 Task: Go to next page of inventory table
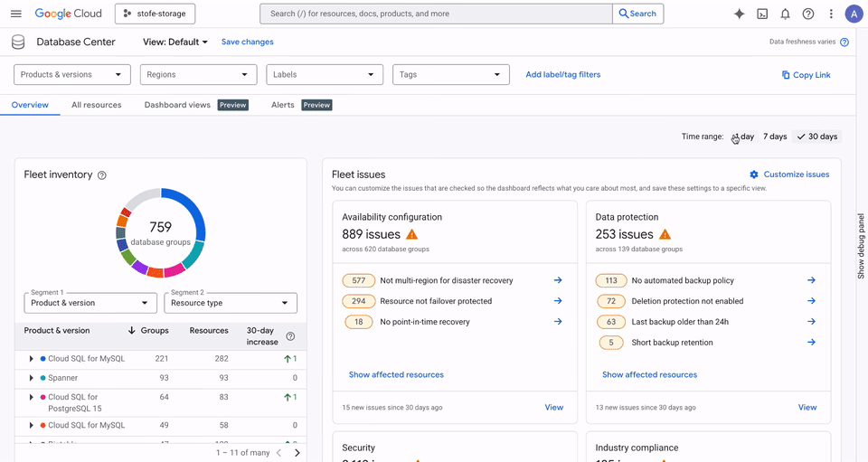(x=297, y=453)
